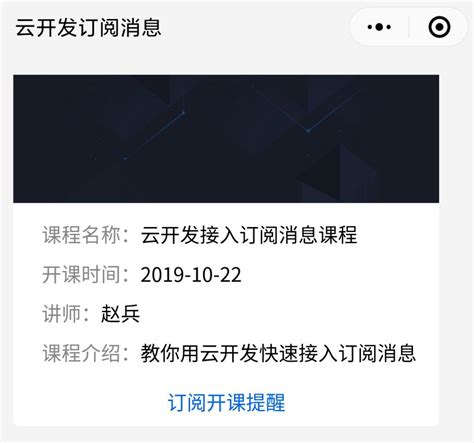Viewport: 474px width, 443px height.
Task: Select the page title 云开发订阅消息
Action: pos(88,27)
